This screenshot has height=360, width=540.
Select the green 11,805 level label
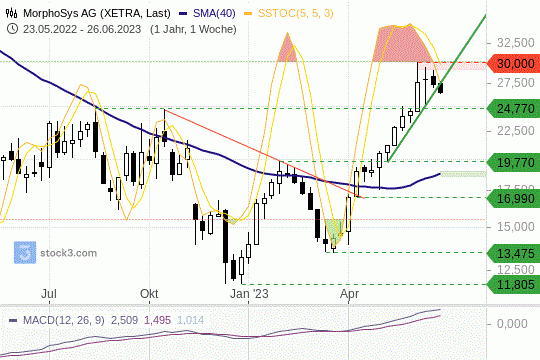[x=513, y=285]
